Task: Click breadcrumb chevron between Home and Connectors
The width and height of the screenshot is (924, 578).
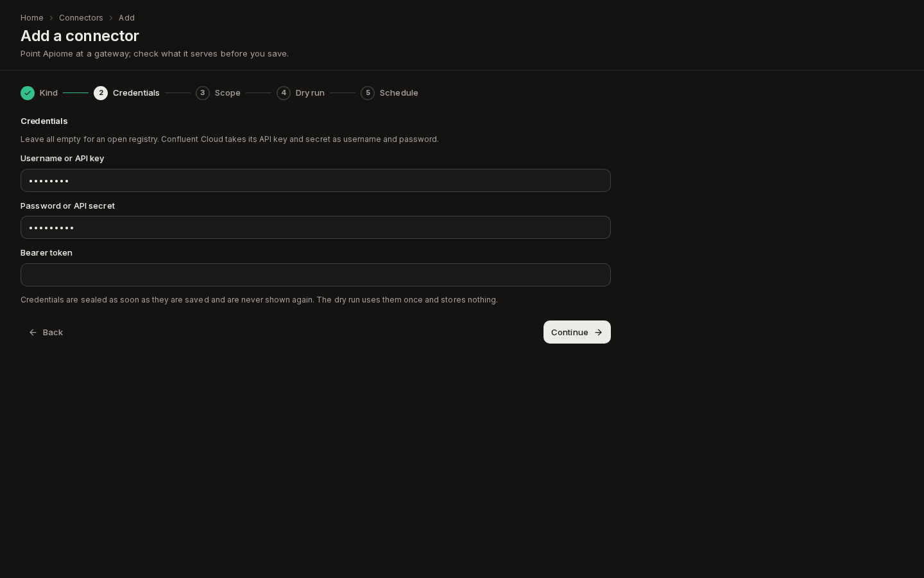Action: (51, 18)
